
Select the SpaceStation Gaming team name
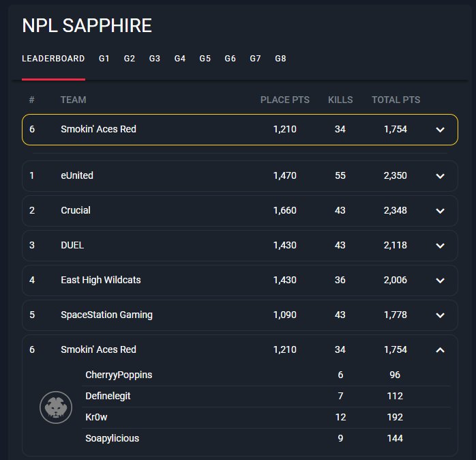(x=106, y=315)
